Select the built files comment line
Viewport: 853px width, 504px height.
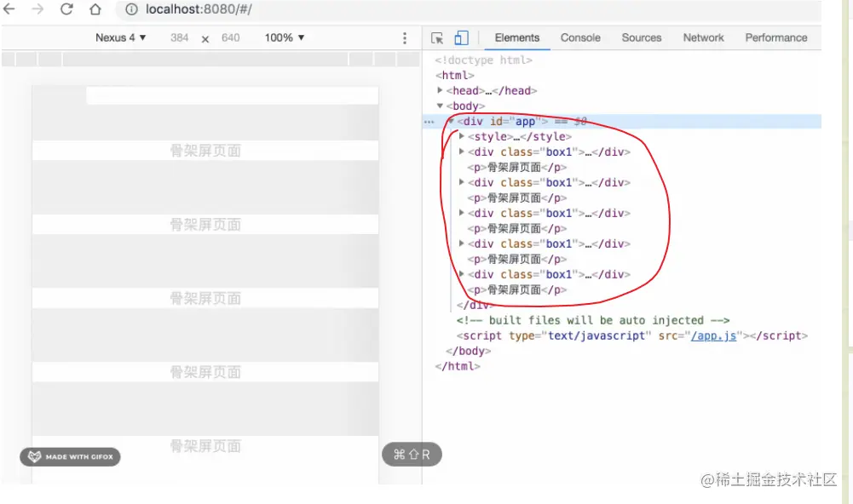pos(593,320)
